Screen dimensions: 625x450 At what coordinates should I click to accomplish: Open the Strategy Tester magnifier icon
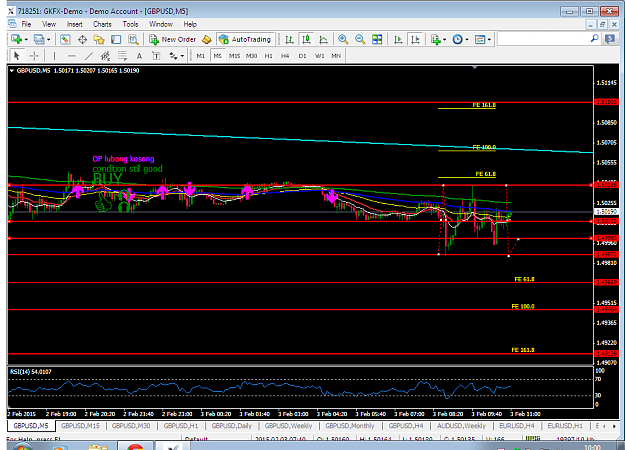(x=133, y=39)
